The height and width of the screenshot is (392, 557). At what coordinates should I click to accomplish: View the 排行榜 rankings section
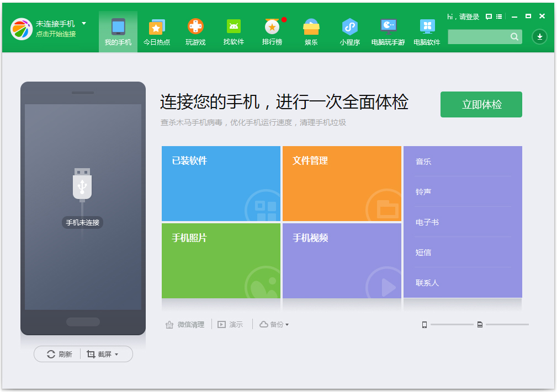272,31
